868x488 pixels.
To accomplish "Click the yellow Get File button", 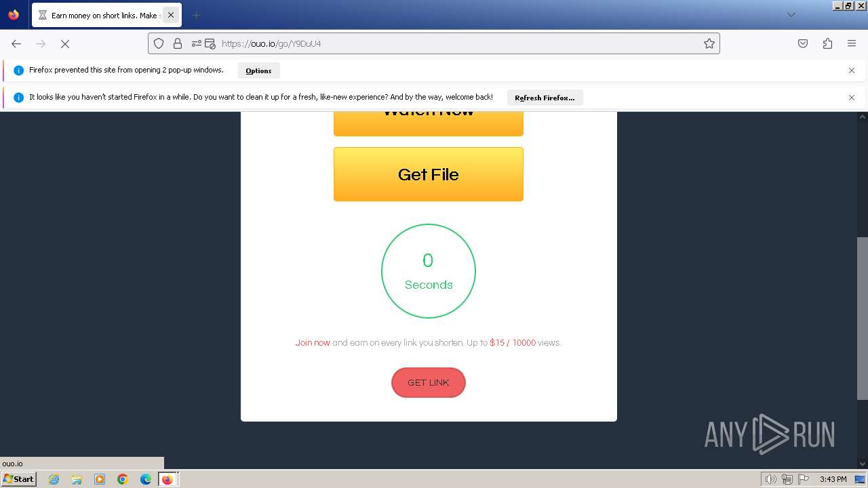I will 429,174.
